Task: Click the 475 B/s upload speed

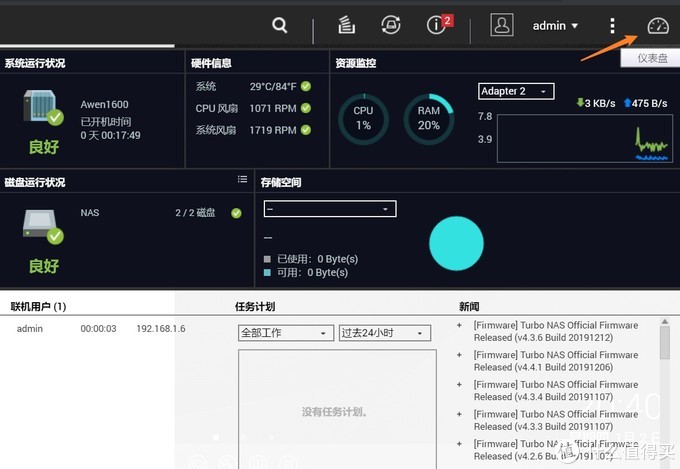Action: tap(645, 103)
